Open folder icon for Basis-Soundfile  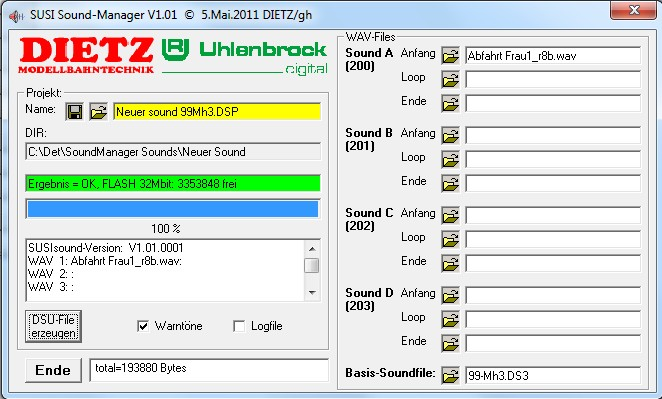(x=450, y=375)
